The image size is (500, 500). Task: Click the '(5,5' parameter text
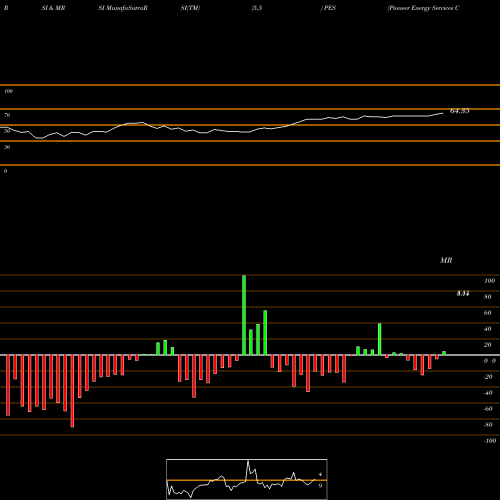[257, 8]
